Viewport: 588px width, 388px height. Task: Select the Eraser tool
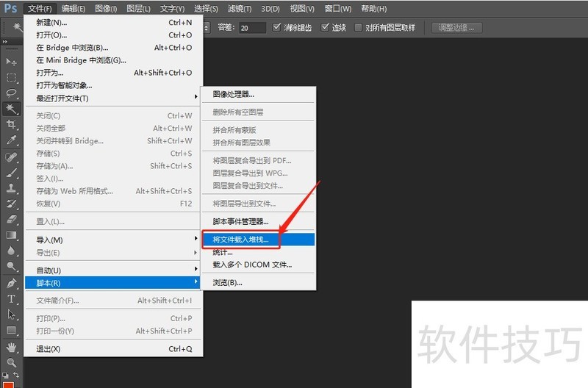[x=11, y=219]
